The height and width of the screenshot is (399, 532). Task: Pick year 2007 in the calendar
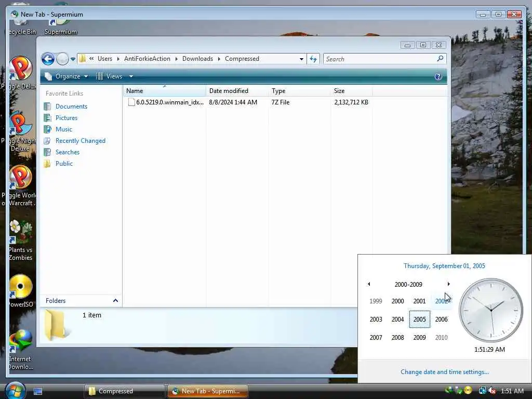click(x=376, y=338)
